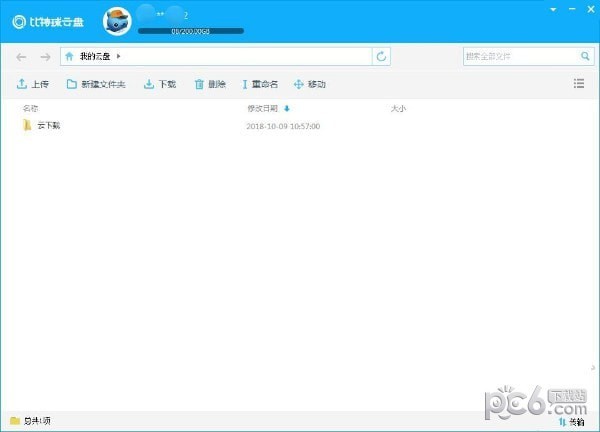Focus the 搜索全部文件 search field
The image size is (600, 432).
tap(520, 57)
